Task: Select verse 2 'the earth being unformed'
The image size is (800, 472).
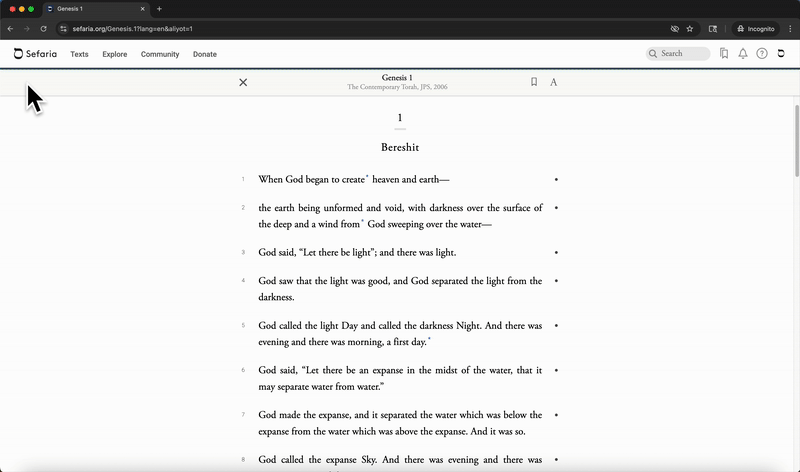Action: [400, 216]
